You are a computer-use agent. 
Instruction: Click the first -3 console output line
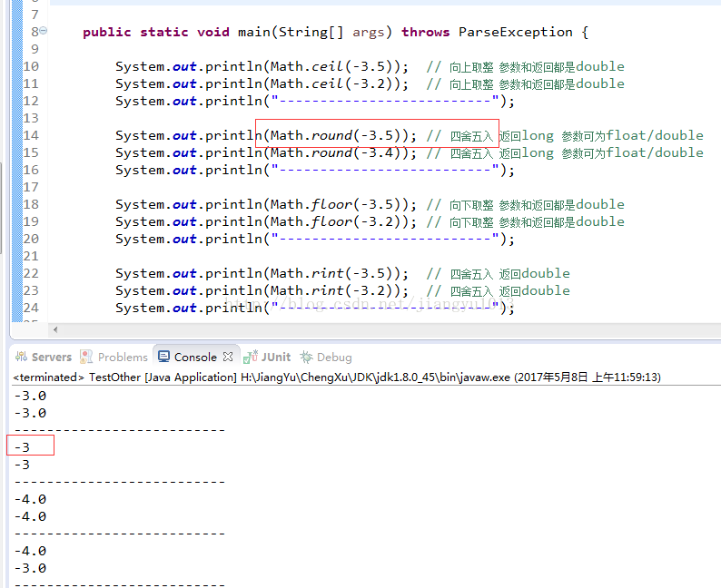pyautogui.click(x=22, y=447)
